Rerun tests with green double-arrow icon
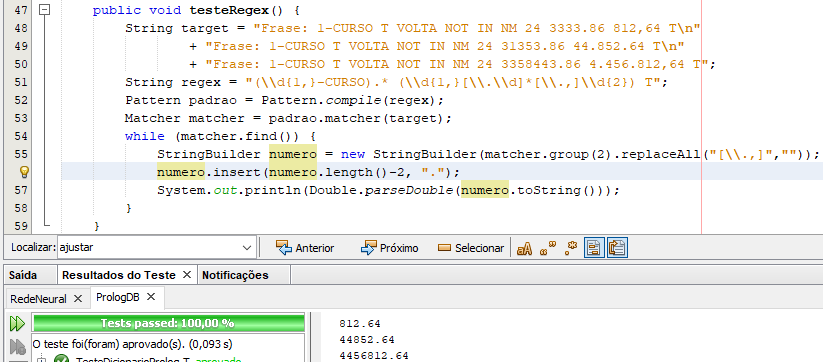The width and height of the screenshot is (823, 362). (x=17, y=323)
